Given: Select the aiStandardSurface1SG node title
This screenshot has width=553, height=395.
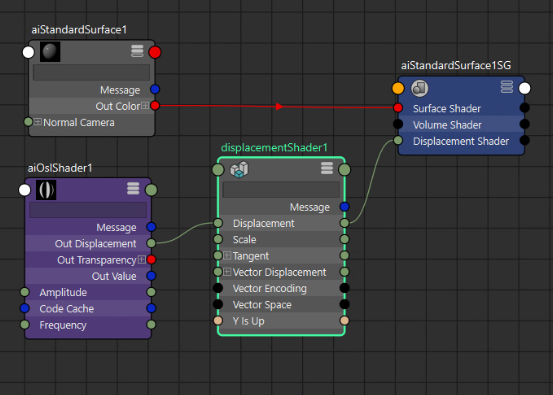Looking at the screenshot, I should 456,65.
